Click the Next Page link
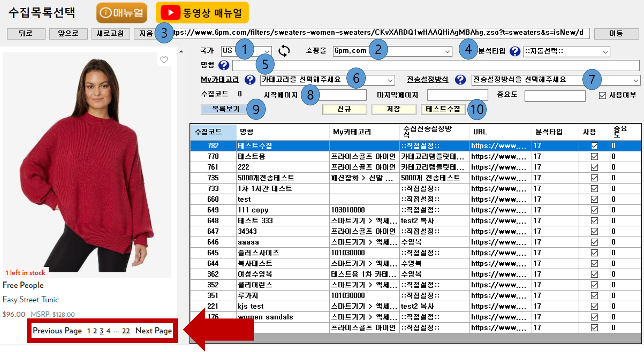The image size is (644, 352). click(x=153, y=331)
